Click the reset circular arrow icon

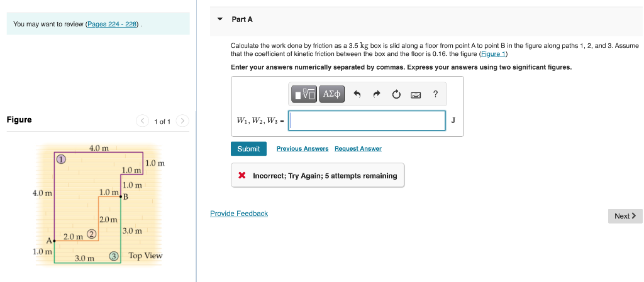coord(396,95)
